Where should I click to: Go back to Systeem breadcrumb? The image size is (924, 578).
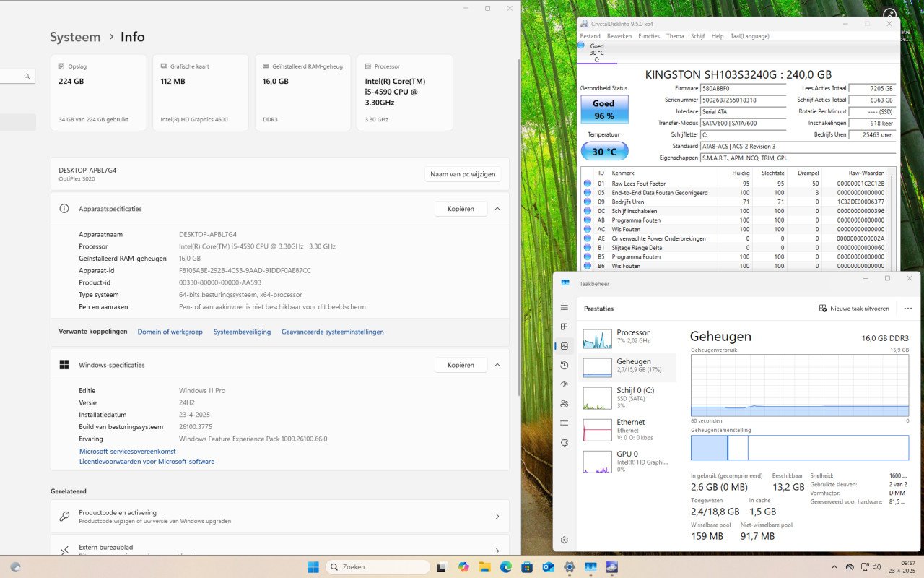75,37
